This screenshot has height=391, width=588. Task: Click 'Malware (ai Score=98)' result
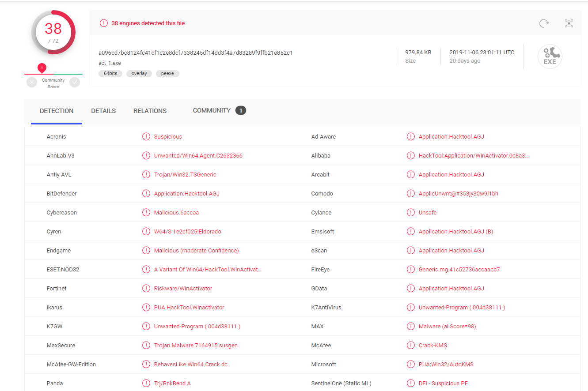447,326
